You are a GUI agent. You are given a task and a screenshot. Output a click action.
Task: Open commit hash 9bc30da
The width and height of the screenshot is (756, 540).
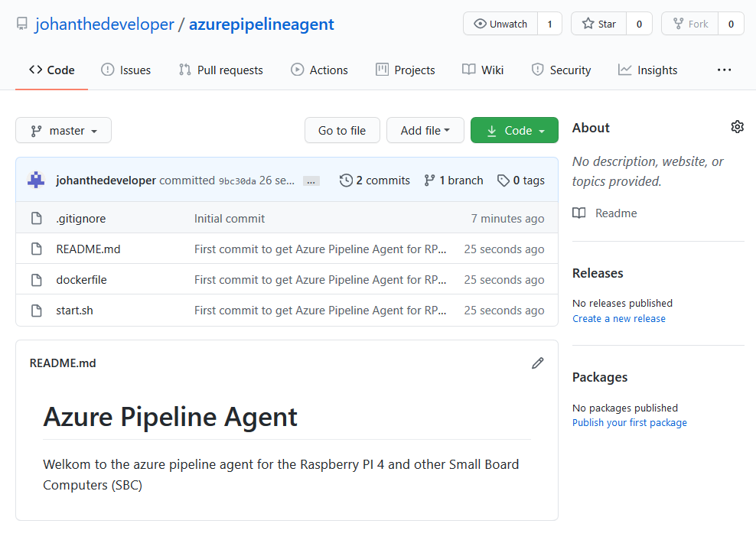(x=237, y=181)
